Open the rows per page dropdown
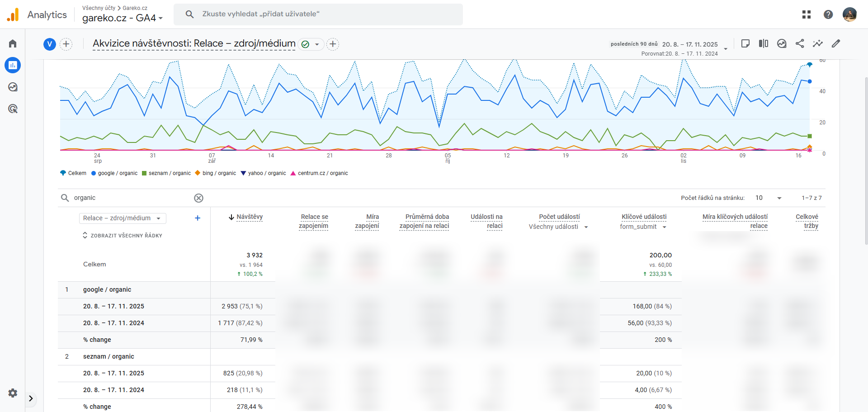Screen dimensions: 868x412 click(769, 198)
